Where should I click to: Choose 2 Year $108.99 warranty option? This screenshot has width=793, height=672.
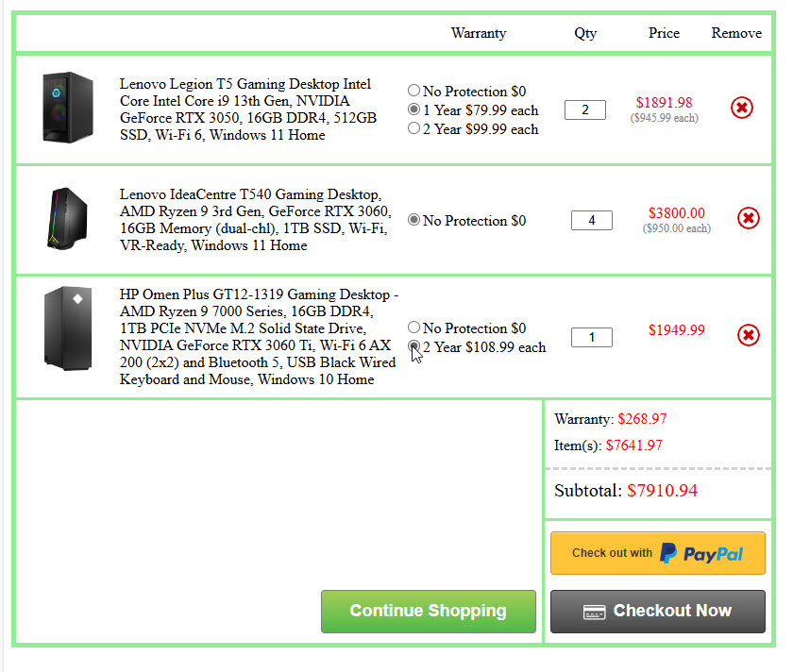pos(413,347)
